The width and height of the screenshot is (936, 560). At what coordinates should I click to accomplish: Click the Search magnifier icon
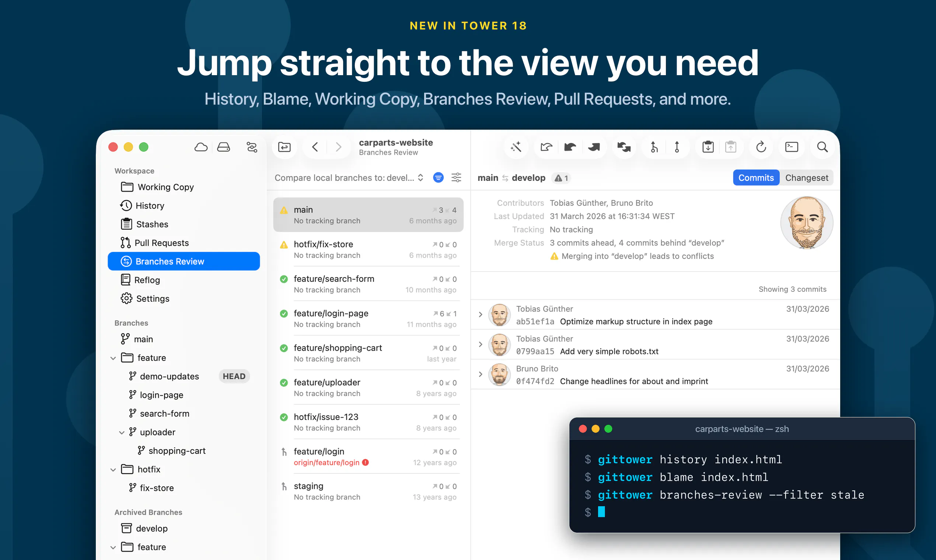[x=823, y=147]
